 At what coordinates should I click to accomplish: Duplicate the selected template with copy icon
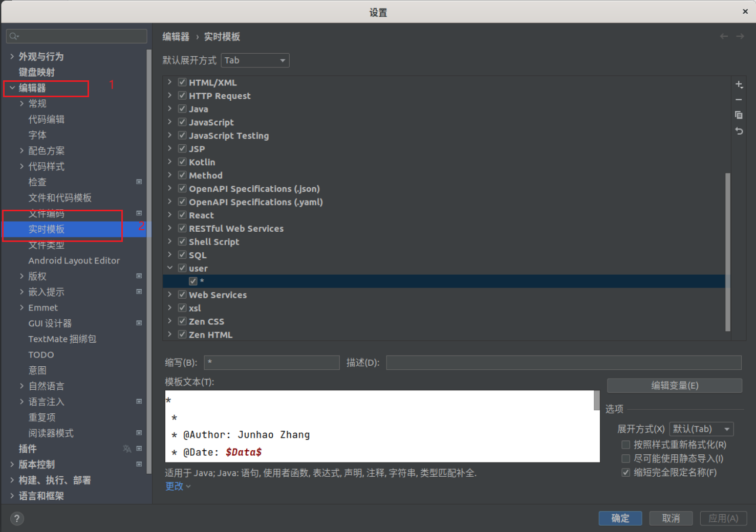click(x=739, y=115)
